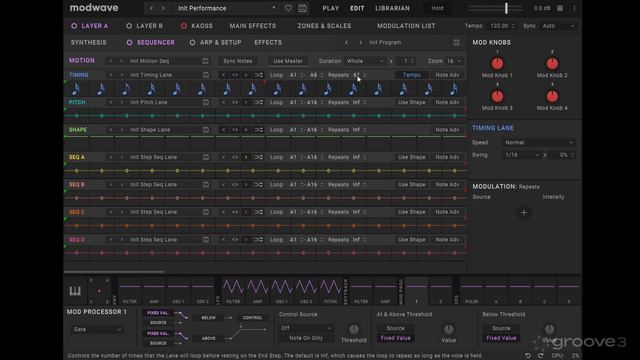Switch to LIBRARIAN view
Screen dimensions: 640x360
(x=392, y=8)
